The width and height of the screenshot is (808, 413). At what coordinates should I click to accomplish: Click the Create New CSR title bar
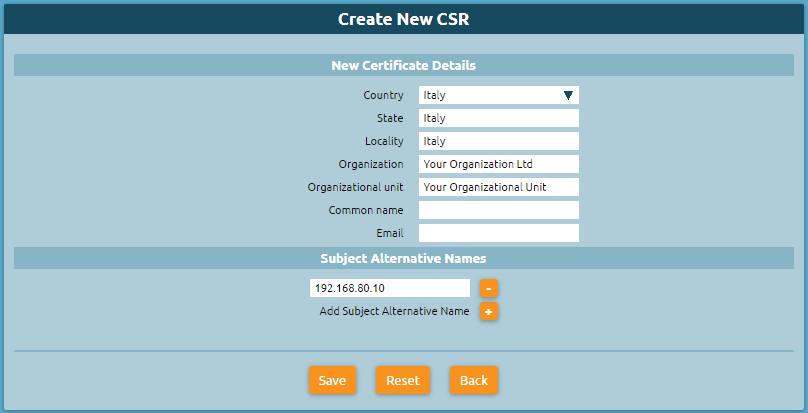point(404,19)
